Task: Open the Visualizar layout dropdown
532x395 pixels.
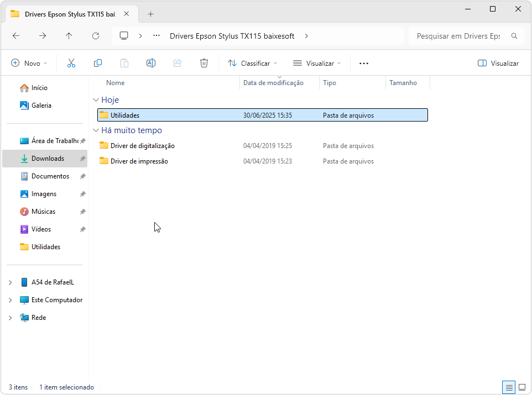Action: [317, 63]
